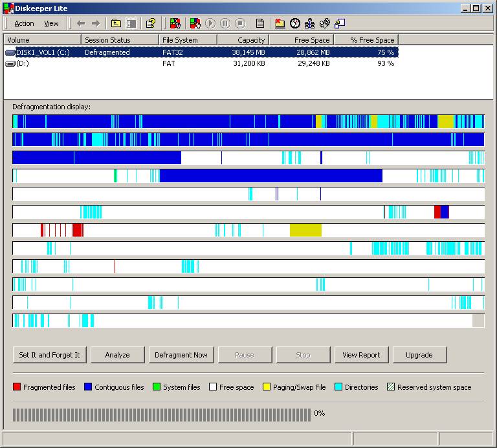Click the Pause toolbar icon

(x=225, y=23)
